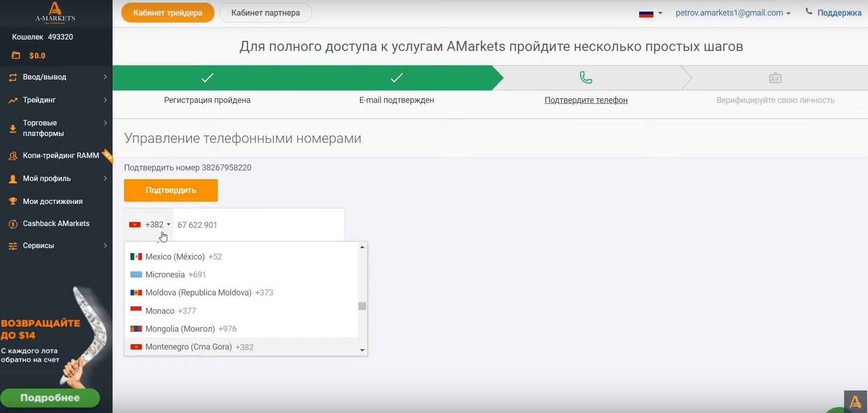Open the Поддержка support link
Viewport: 868px width, 413px height.
coord(839,13)
